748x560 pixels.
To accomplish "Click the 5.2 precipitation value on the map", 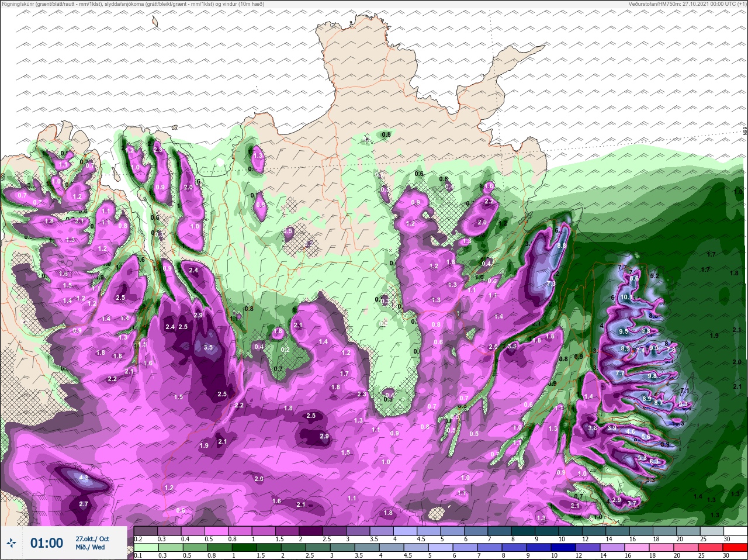I will pyautogui.click(x=654, y=276).
